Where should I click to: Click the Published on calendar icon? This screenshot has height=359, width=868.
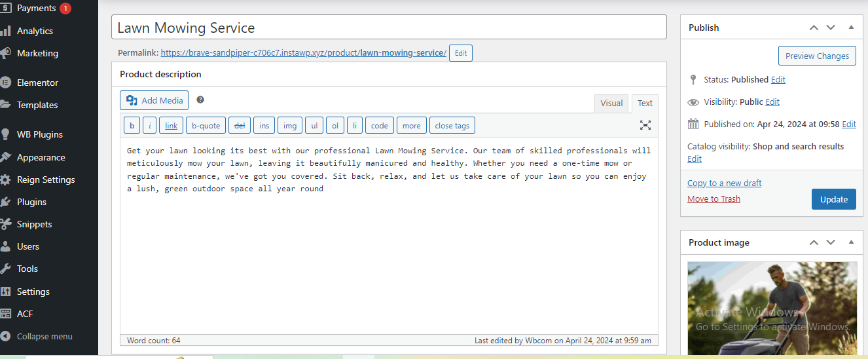693,124
